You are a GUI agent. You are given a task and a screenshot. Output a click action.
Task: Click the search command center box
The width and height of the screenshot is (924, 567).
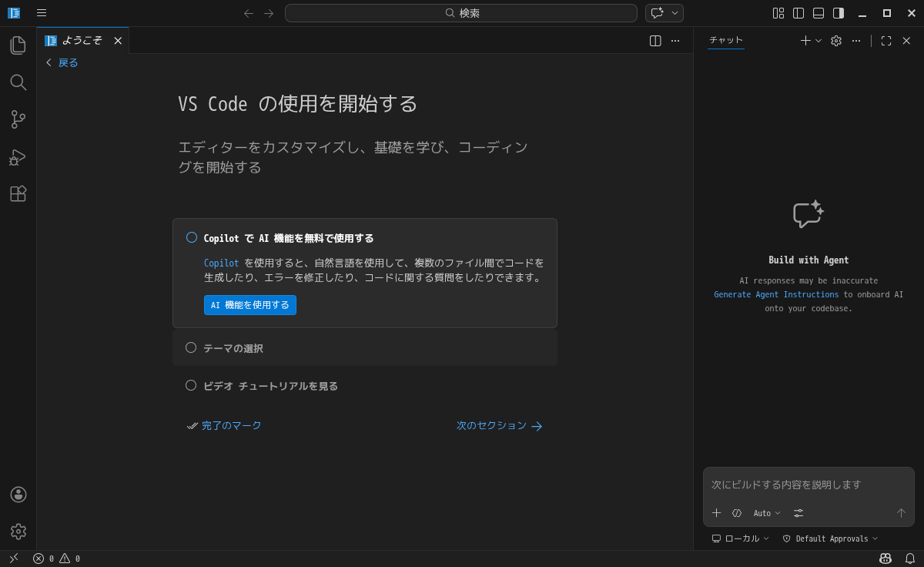[x=461, y=13]
